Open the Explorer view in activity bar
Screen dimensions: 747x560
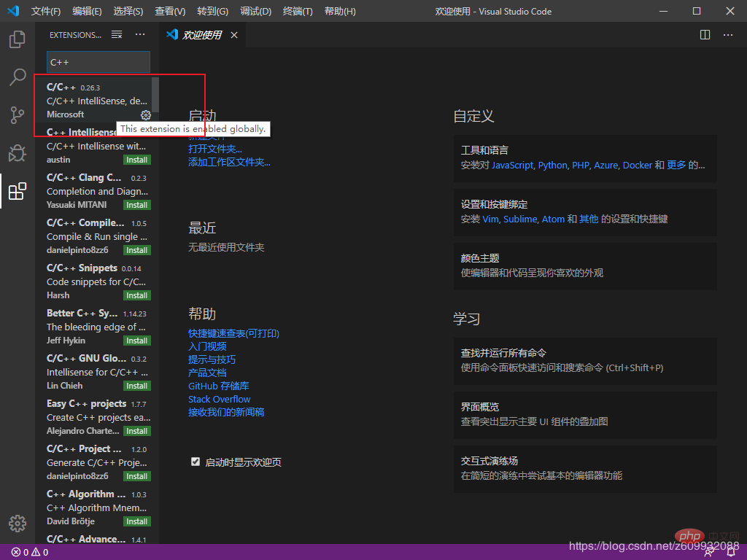point(18,39)
